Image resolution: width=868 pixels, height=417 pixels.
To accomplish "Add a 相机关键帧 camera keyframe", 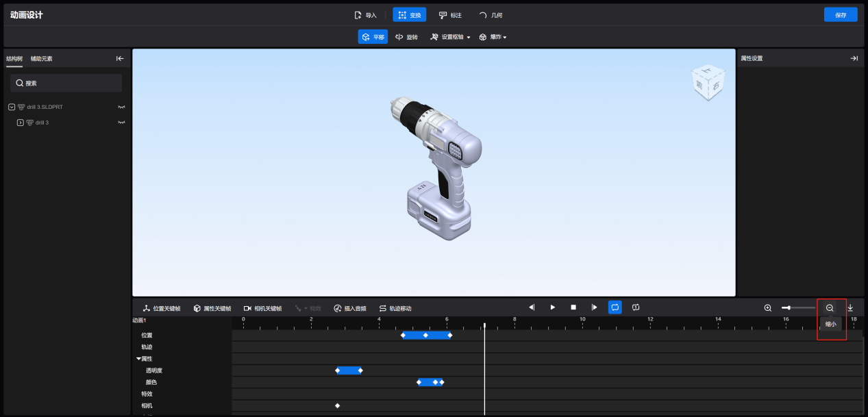I will point(262,308).
